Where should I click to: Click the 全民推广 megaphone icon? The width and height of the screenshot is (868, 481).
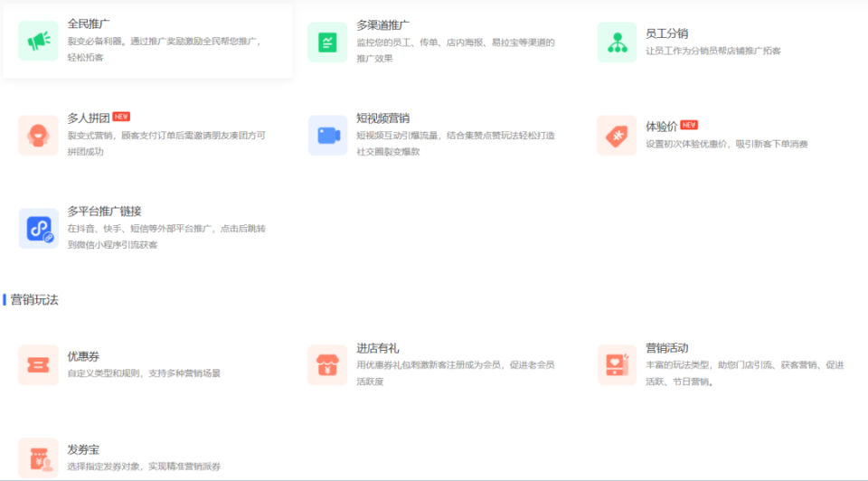click(38, 41)
